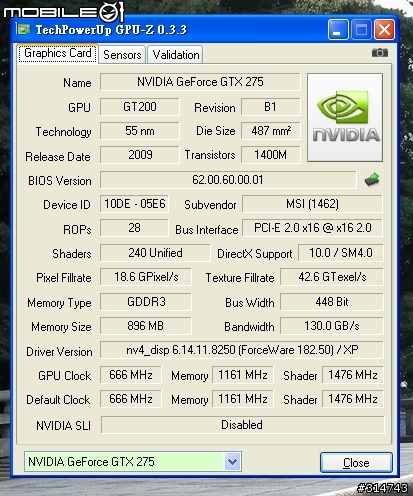
Task: Click the Bus Interface PCI-E 2.0 x16 field
Action: (312, 228)
